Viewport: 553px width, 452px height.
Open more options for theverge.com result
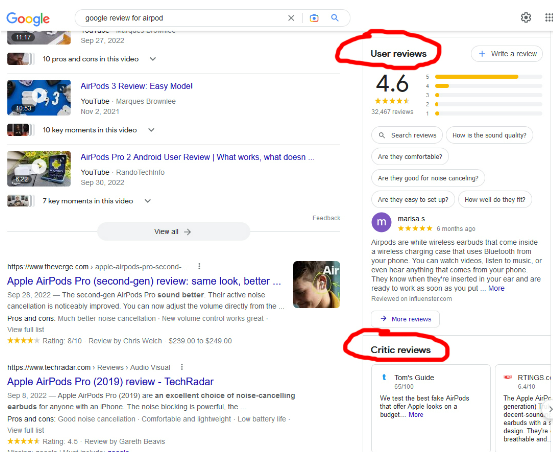pyautogui.click(x=199, y=266)
